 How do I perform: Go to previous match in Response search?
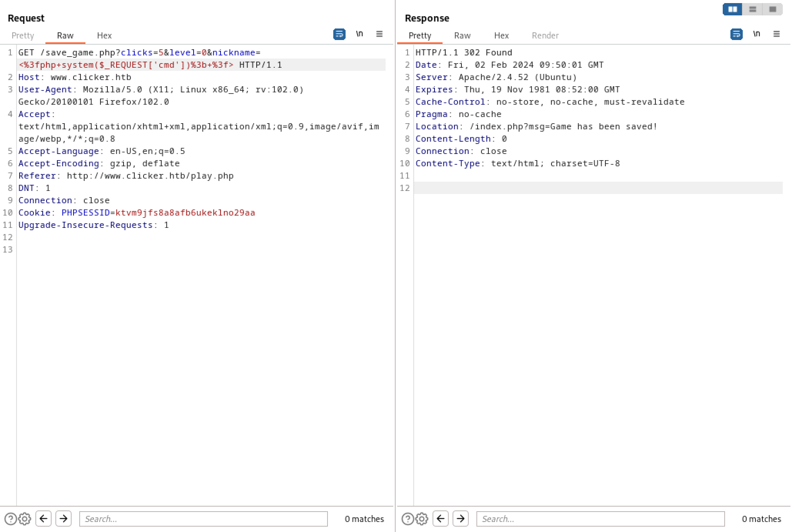[x=441, y=519]
